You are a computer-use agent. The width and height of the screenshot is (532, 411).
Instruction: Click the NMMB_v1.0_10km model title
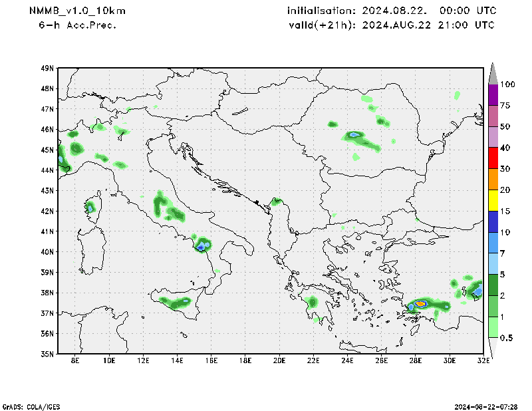click(77, 11)
